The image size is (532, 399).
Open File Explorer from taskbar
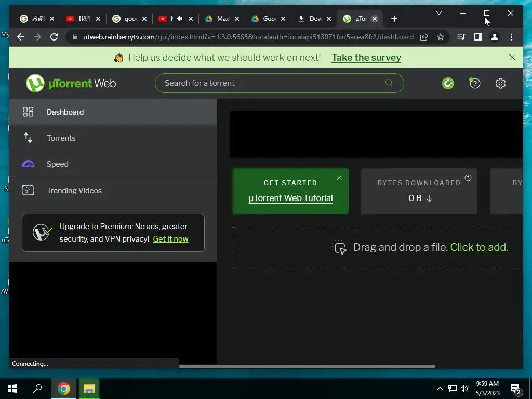pos(89,389)
